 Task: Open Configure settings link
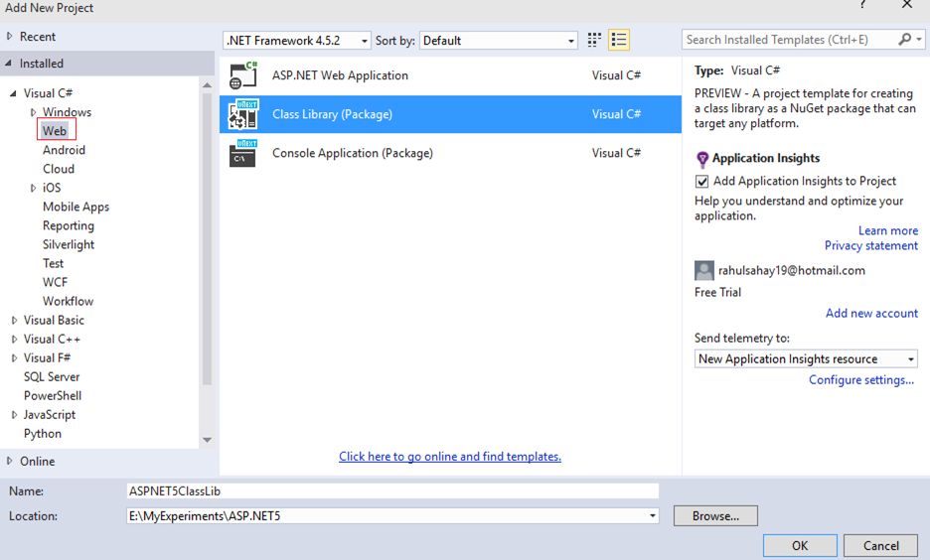pos(861,380)
